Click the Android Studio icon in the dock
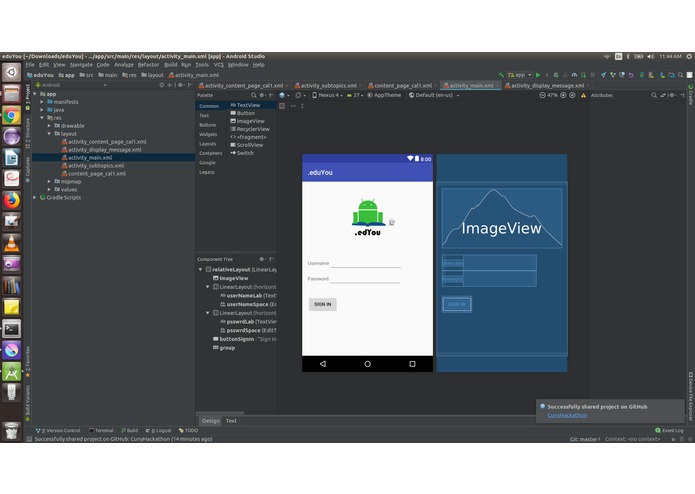 click(x=12, y=372)
